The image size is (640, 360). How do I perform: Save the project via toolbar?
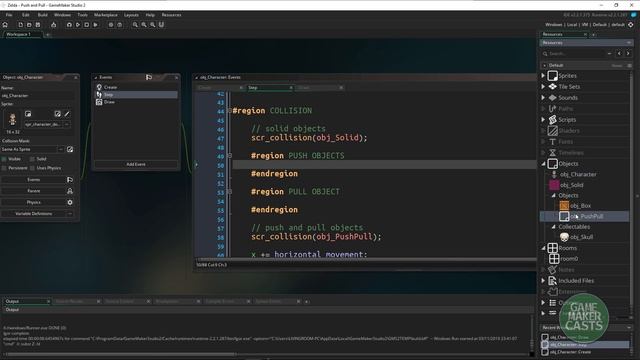click(38, 25)
